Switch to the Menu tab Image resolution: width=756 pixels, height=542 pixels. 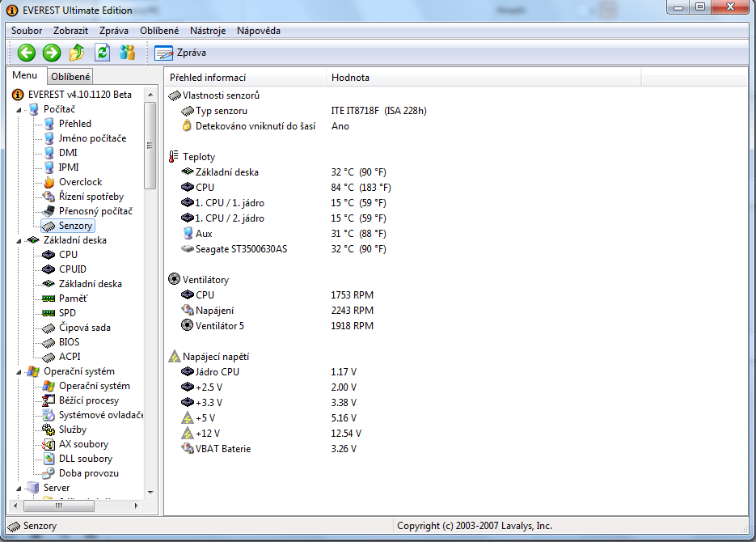[25, 75]
